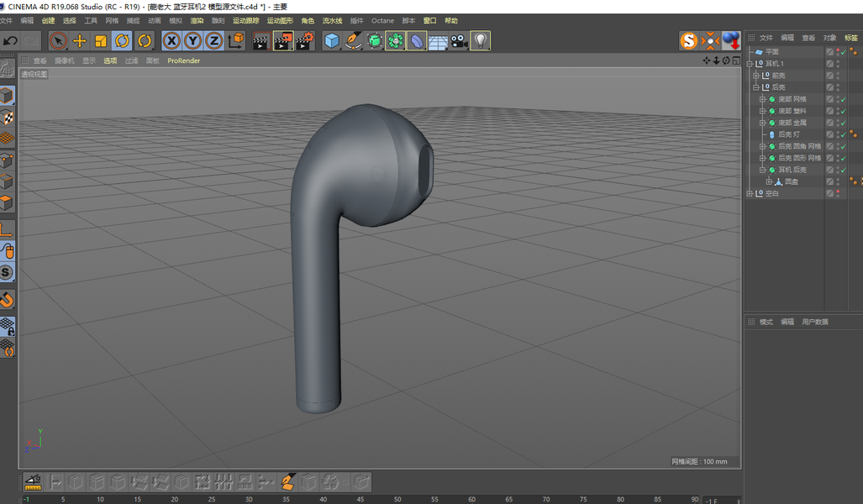Add a Camera object

click(x=459, y=40)
